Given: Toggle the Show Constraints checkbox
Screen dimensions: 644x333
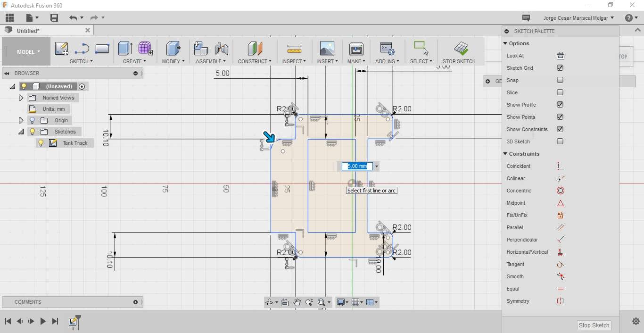Looking at the screenshot, I should pyautogui.click(x=560, y=129).
